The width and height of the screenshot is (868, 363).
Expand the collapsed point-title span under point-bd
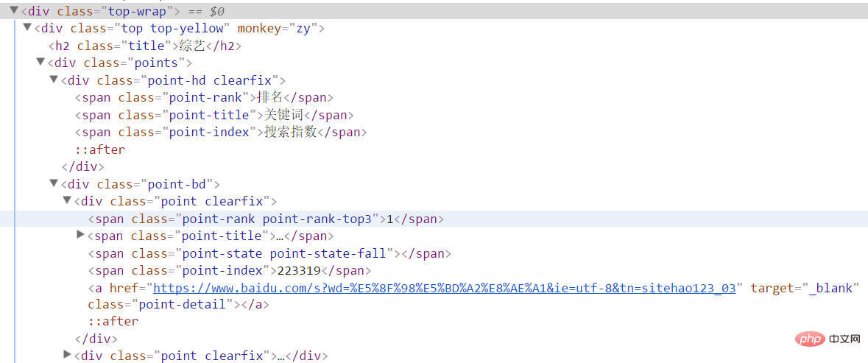(x=81, y=235)
